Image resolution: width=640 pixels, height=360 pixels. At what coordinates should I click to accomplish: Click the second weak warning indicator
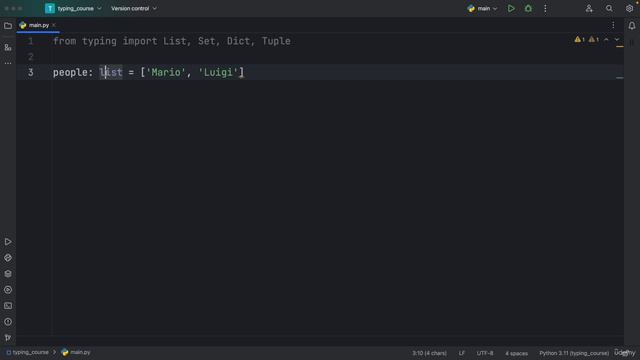pyautogui.click(x=593, y=40)
